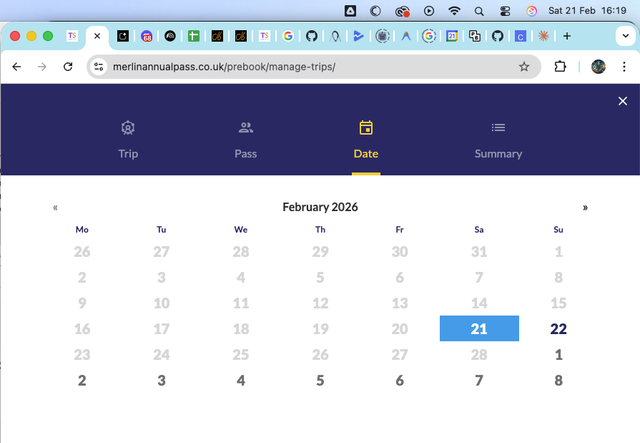Click the Trip step label

[x=128, y=154]
